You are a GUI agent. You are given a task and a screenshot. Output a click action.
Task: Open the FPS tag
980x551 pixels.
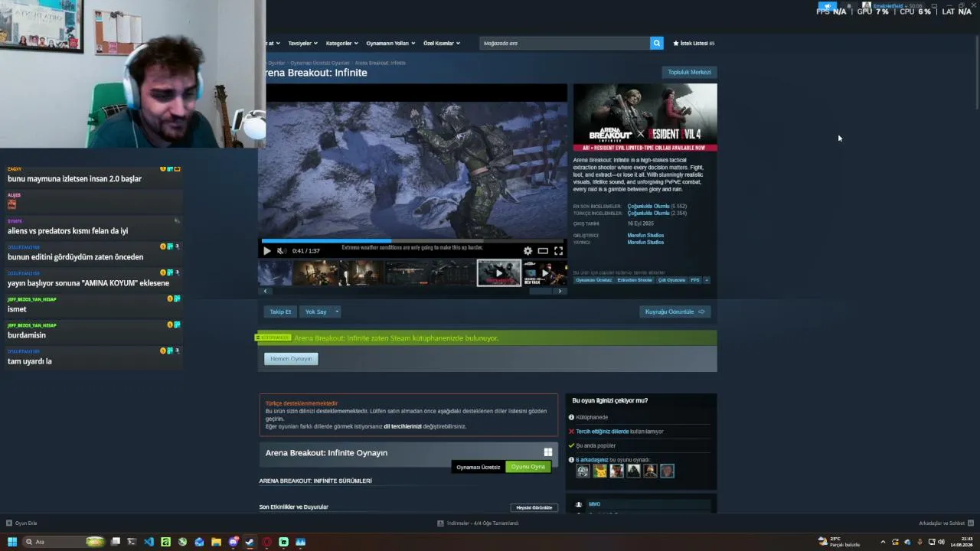coord(695,280)
